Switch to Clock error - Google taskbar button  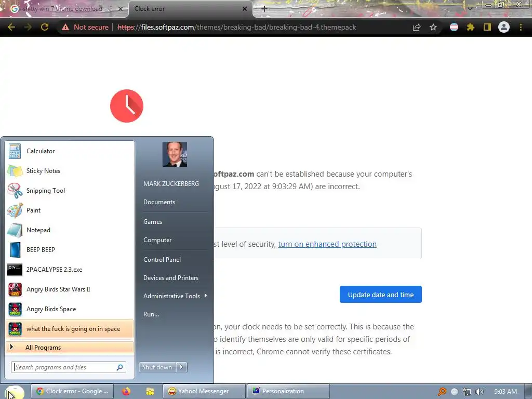[72, 391]
